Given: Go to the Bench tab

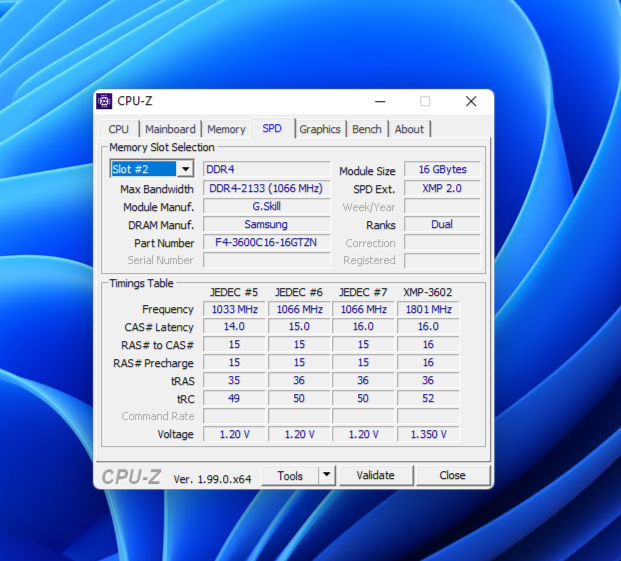Looking at the screenshot, I should 367,129.
